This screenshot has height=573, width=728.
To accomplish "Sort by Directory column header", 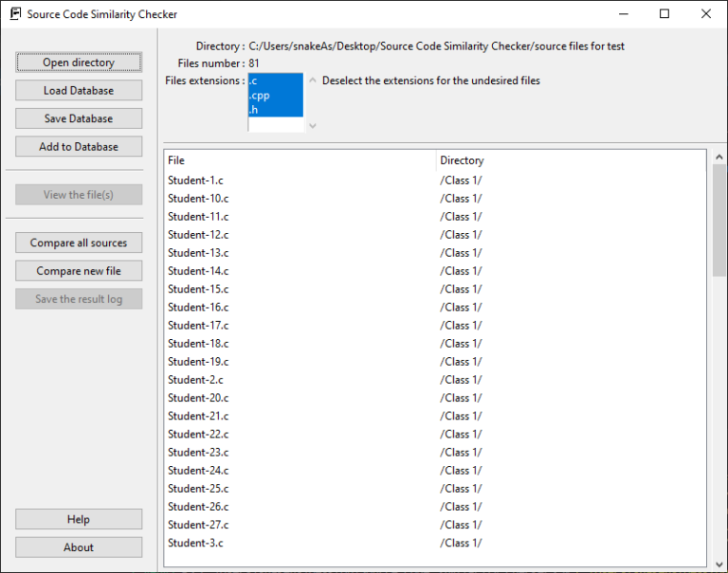I will click(x=569, y=161).
